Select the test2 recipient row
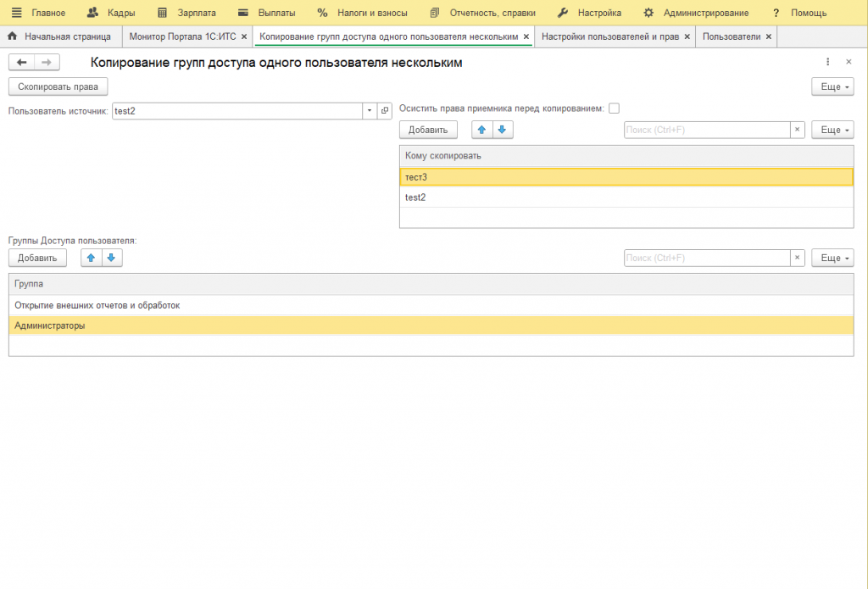This screenshot has width=868, height=589. coord(626,197)
